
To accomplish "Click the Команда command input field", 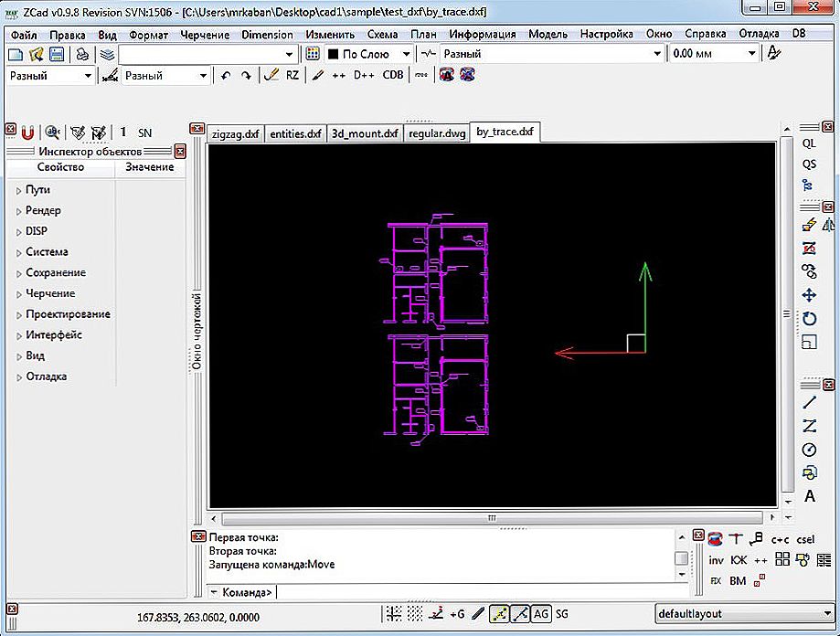I will click(482, 592).
